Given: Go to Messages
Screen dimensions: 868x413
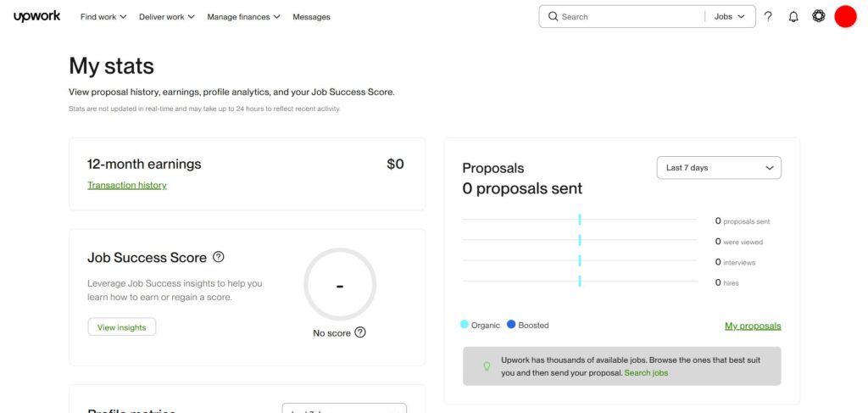Looking at the screenshot, I should click(311, 17).
